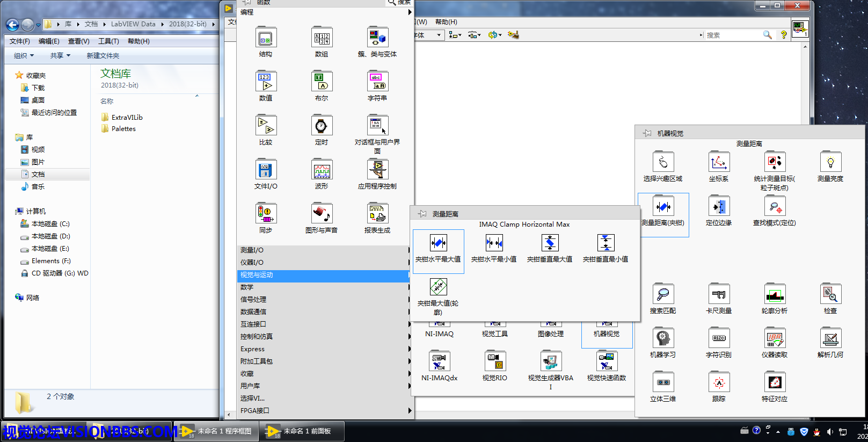Click the 新建文件夹 button

point(103,55)
